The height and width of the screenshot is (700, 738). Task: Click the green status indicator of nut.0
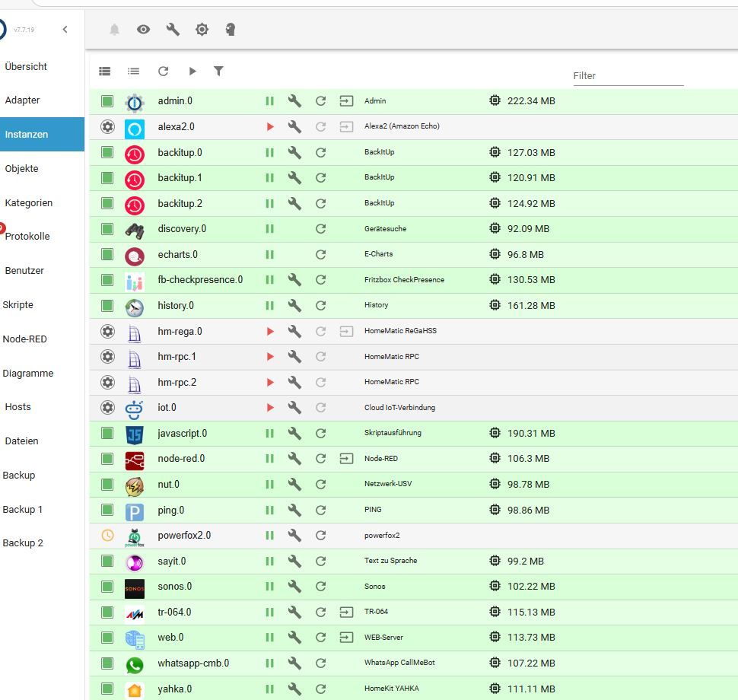(x=107, y=485)
